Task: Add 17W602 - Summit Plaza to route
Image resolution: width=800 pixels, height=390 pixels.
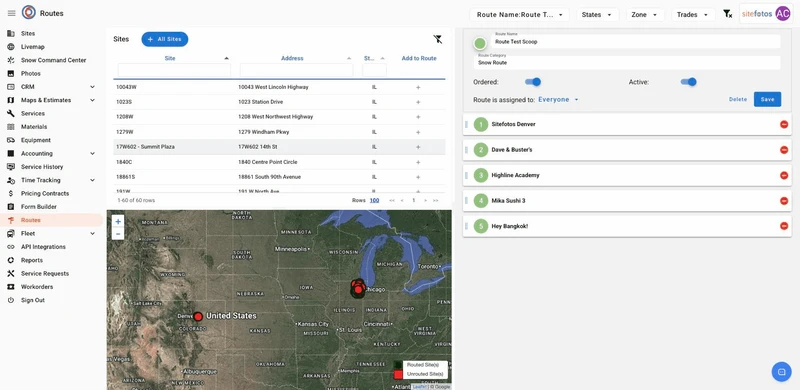Action: (418, 147)
